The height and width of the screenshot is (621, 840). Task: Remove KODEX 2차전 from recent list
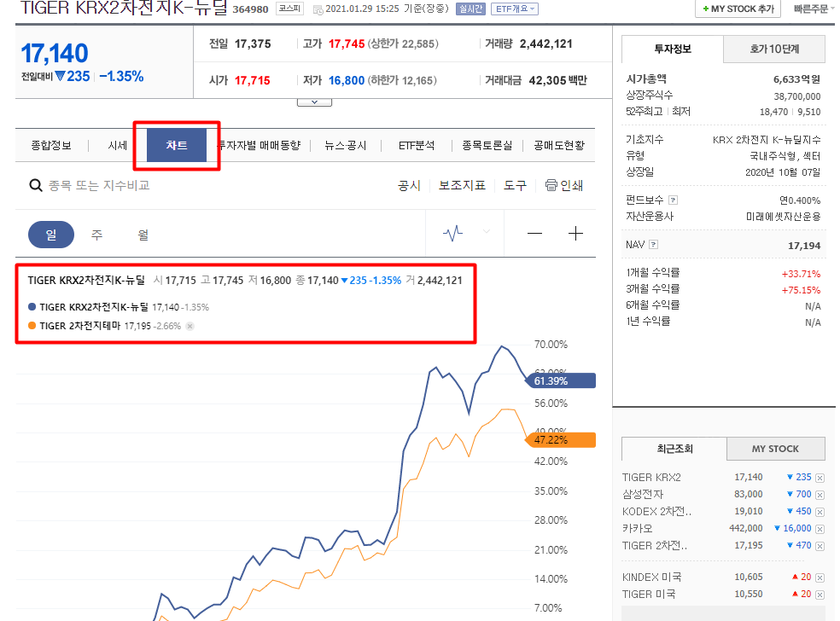820,513
